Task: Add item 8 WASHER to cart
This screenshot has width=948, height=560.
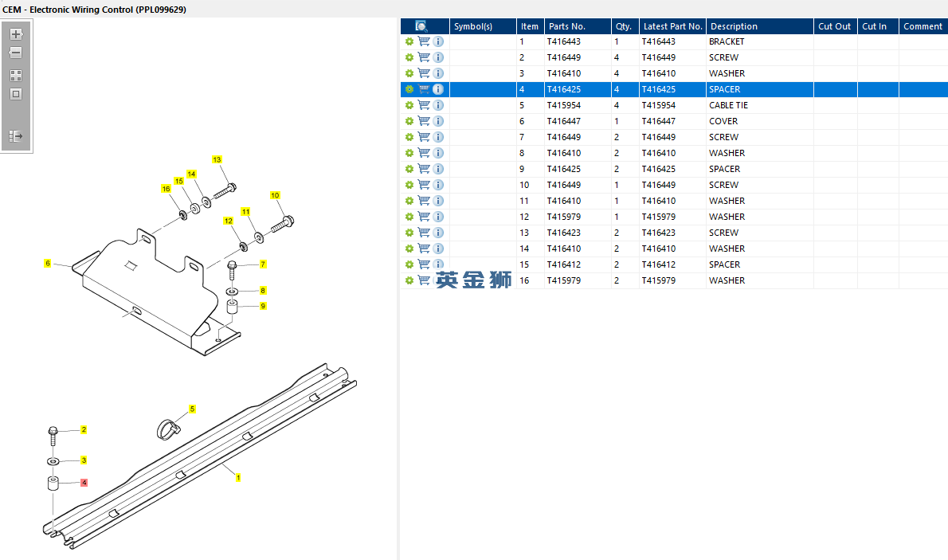Action: [x=424, y=153]
